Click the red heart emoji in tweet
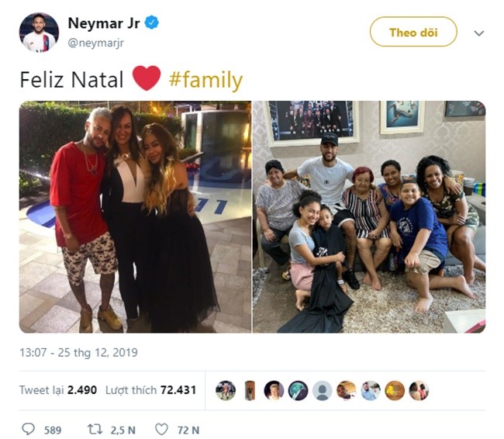 [x=147, y=79]
